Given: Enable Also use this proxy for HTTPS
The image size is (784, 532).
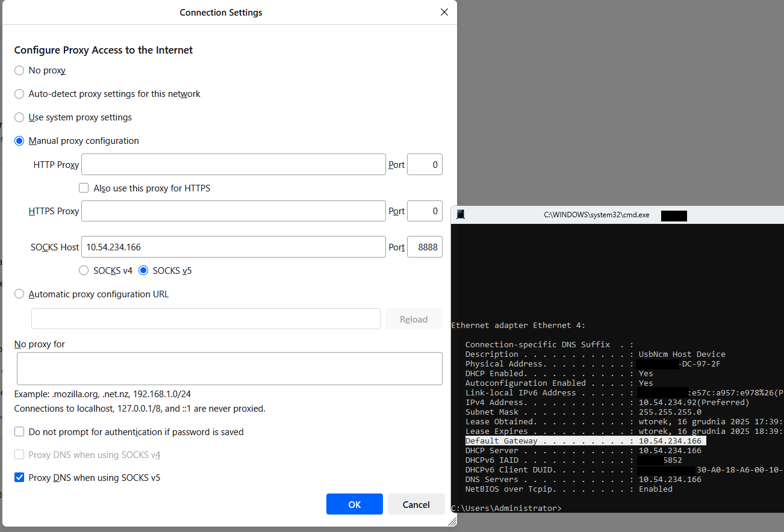Looking at the screenshot, I should 84,188.
